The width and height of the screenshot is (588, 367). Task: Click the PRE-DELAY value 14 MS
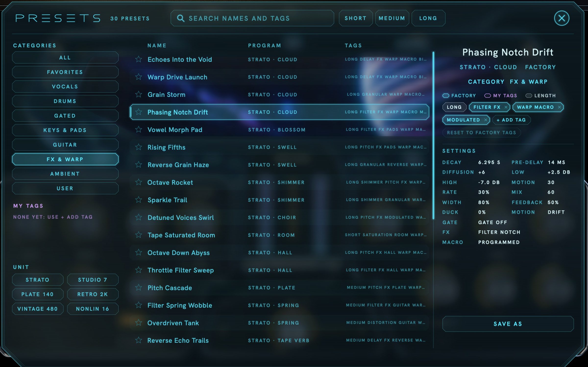click(557, 162)
